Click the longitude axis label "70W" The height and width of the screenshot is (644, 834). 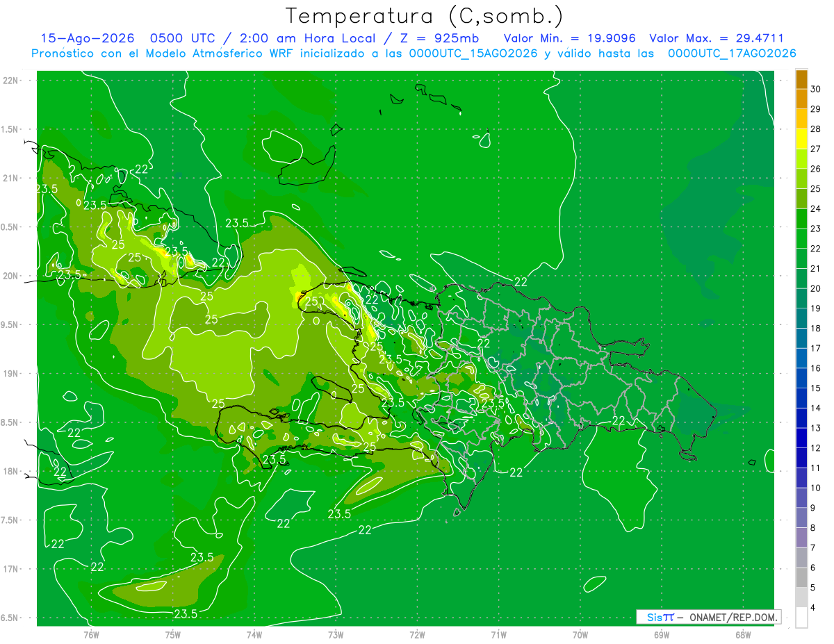(580, 635)
